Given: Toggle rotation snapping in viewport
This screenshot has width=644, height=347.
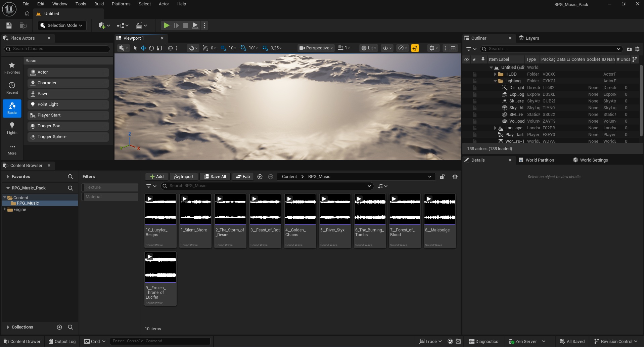Looking at the screenshot, I should pos(243,48).
